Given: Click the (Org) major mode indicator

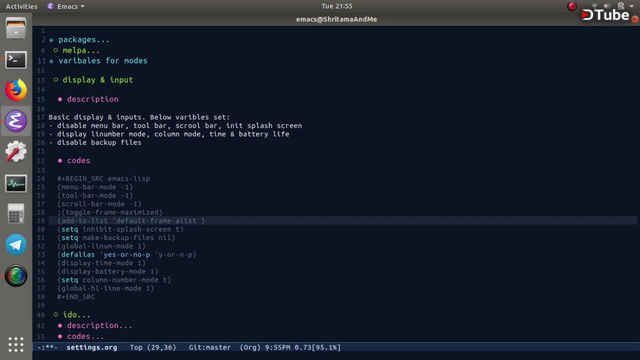Looking at the screenshot, I should (x=250, y=347).
